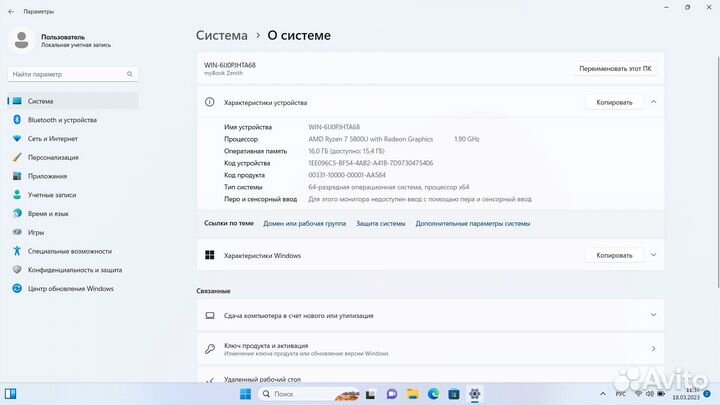Click the Специальные возможности accessibility icon
Viewport: 720px width, 405px height.
click(17, 251)
